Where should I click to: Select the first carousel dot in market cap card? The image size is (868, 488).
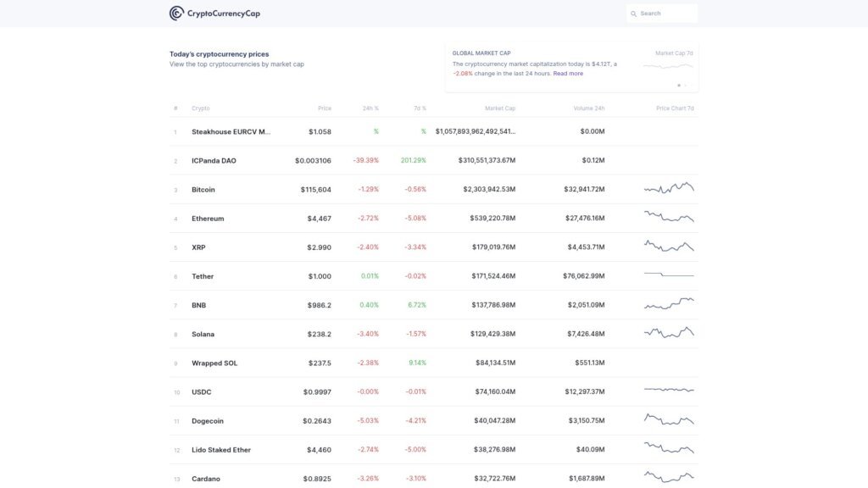point(678,86)
